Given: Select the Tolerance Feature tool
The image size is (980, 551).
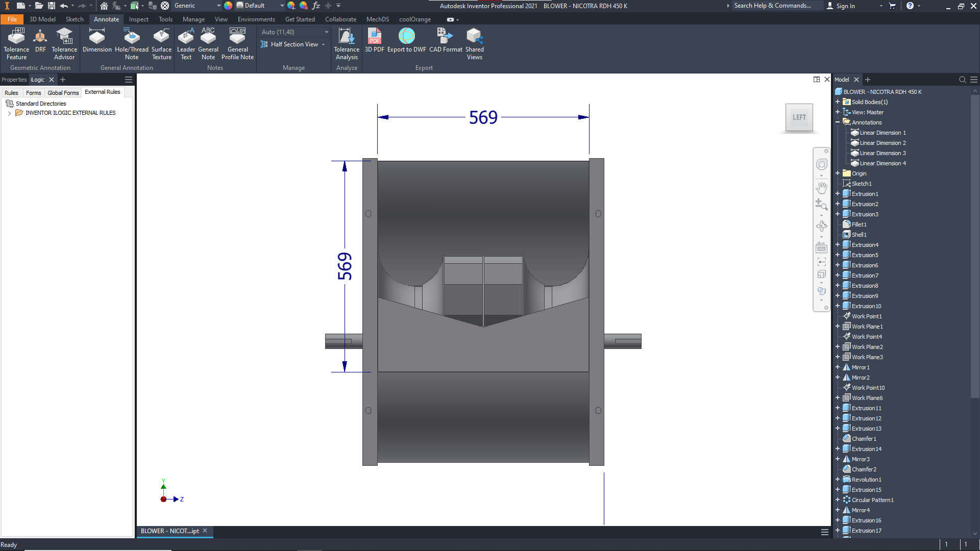Looking at the screenshot, I should click(16, 43).
